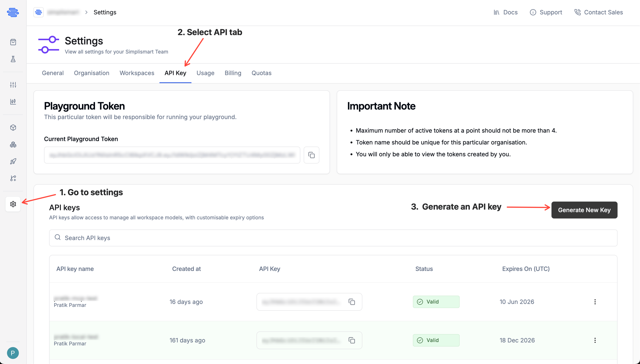Switch to the Organisation tab
Viewport: 640px width, 364px height.
click(92, 73)
